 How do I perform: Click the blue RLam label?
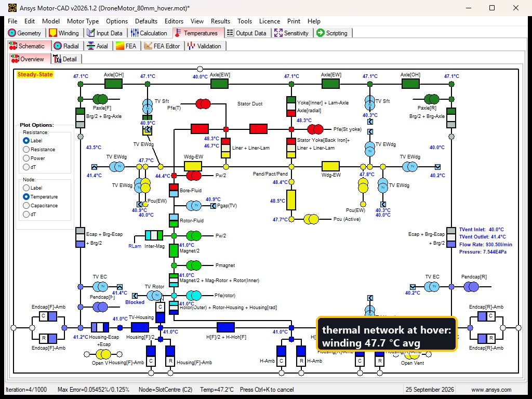tap(135, 246)
